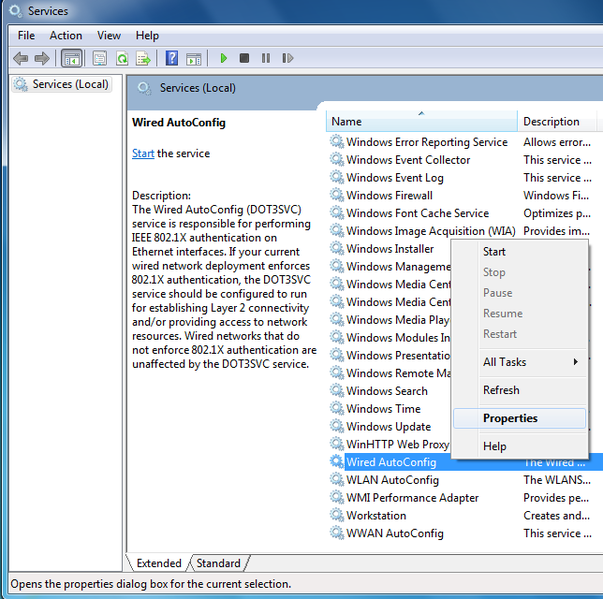
Task: Click the Start the service link
Action: pos(143,153)
